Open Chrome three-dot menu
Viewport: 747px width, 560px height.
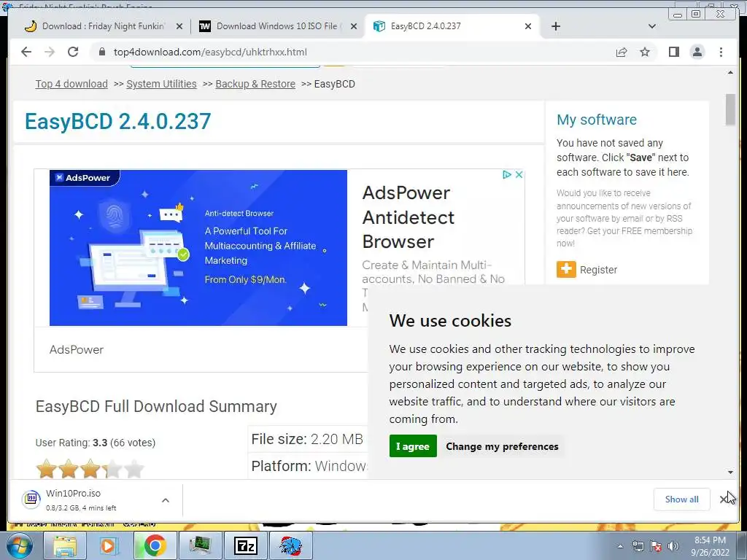pos(721,52)
